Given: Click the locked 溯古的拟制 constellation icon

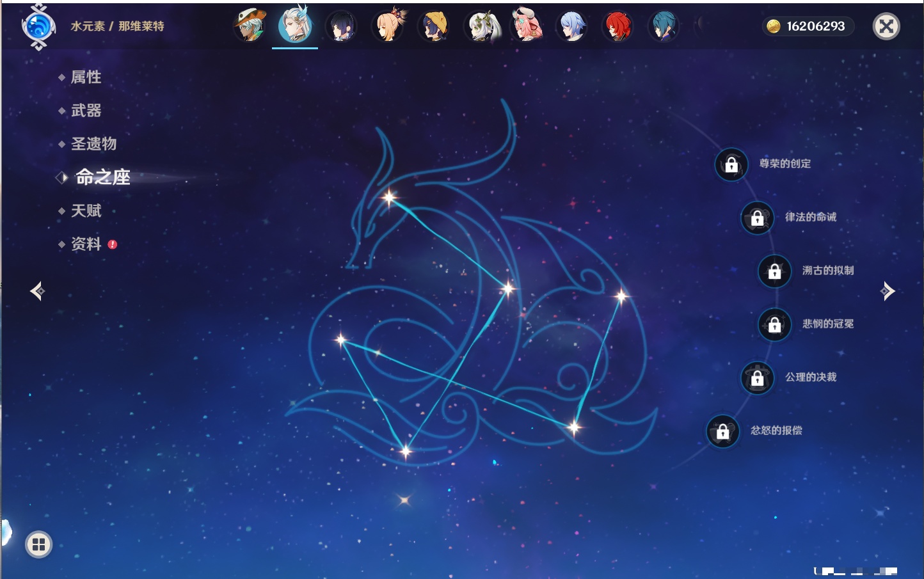Looking at the screenshot, I should [774, 271].
